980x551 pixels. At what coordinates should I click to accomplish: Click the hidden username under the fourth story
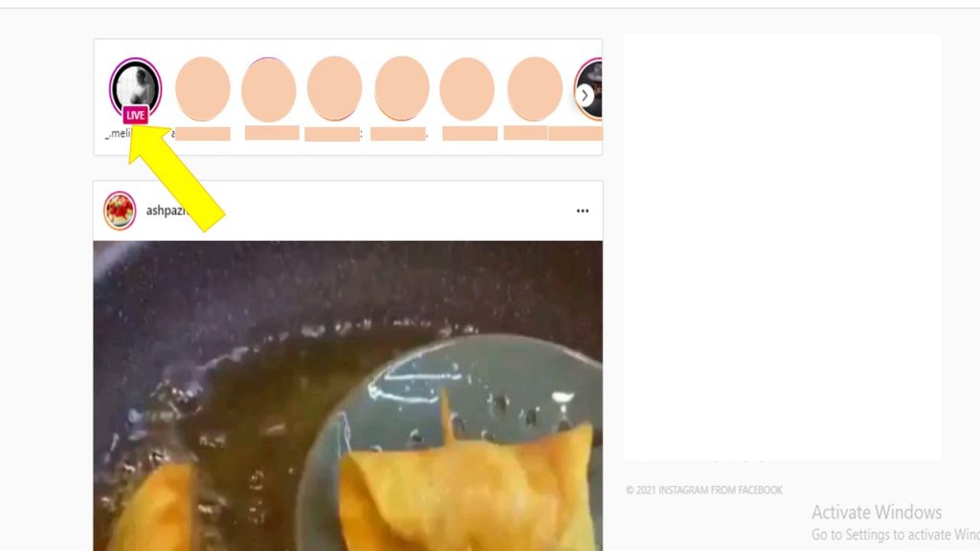pos(332,134)
